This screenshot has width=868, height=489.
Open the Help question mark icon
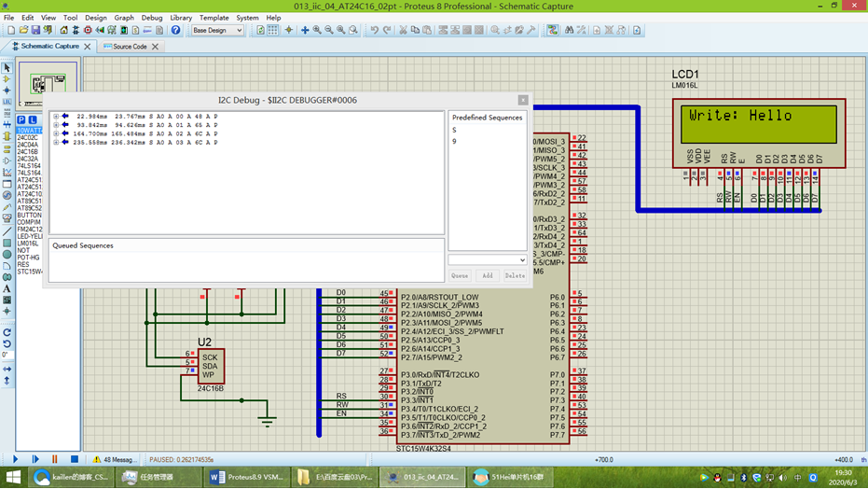point(175,31)
